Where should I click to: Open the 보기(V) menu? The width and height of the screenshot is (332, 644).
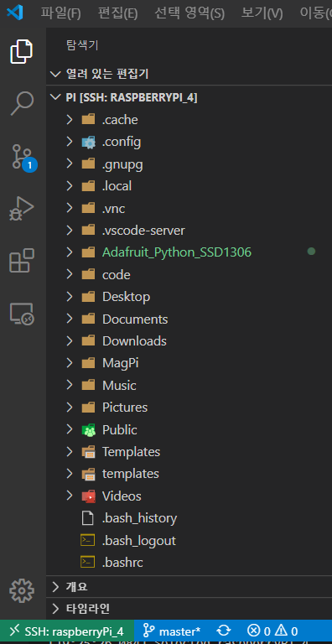[x=262, y=13]
